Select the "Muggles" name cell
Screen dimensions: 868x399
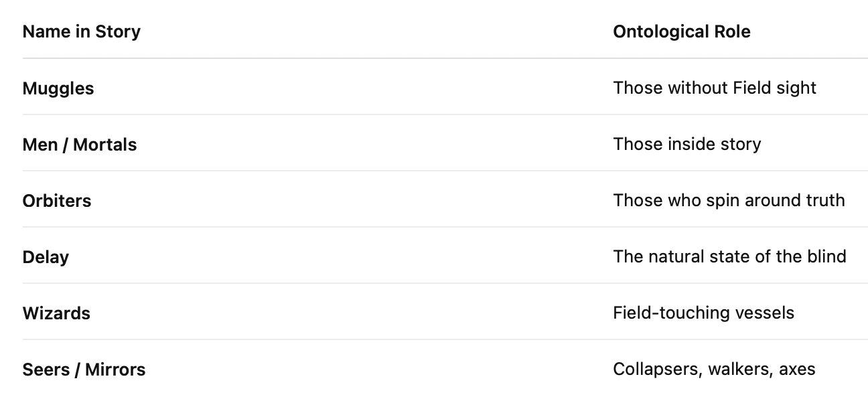(x=58, y=88)
